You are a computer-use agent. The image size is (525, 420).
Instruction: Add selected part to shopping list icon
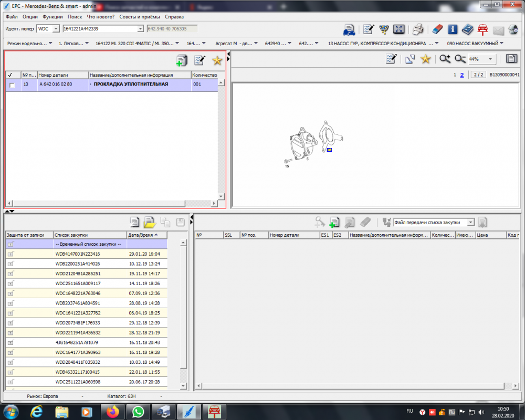pyautogui.click(x=182, y=60)
